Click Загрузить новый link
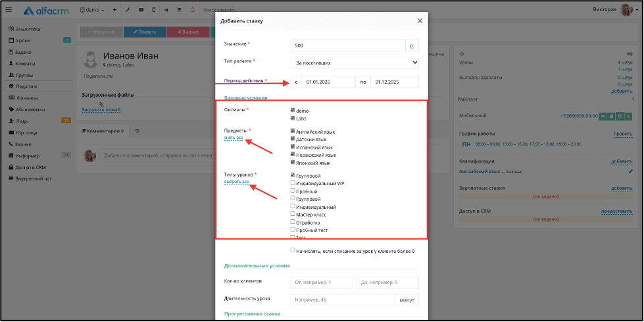This screenshot has height=322, width=644. click(101, 110)
